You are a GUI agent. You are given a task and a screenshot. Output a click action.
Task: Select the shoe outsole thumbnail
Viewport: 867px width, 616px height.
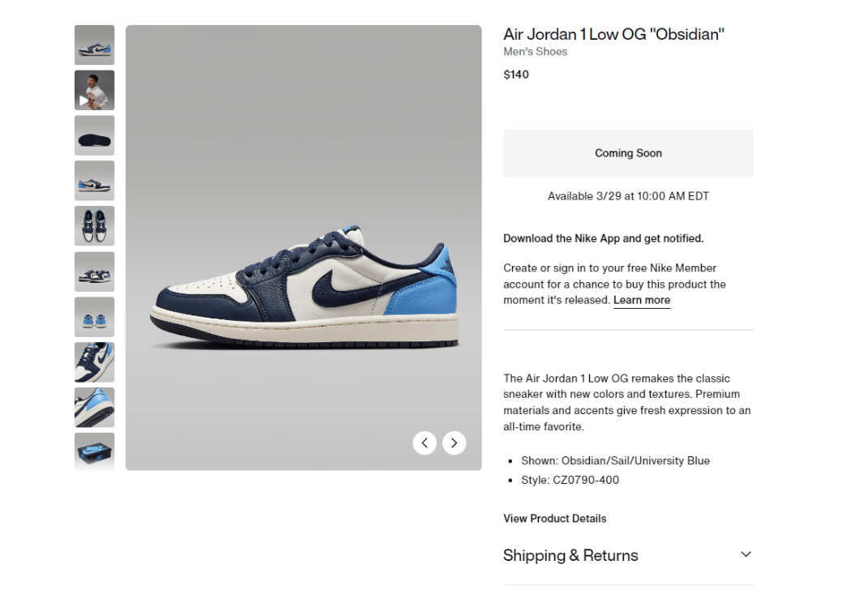(x=95, y=135)
